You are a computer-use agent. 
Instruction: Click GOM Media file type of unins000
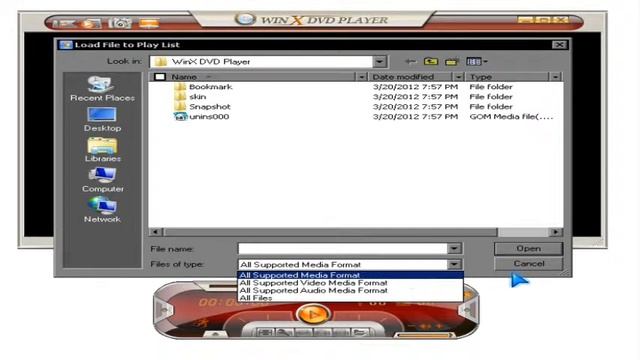511,117
